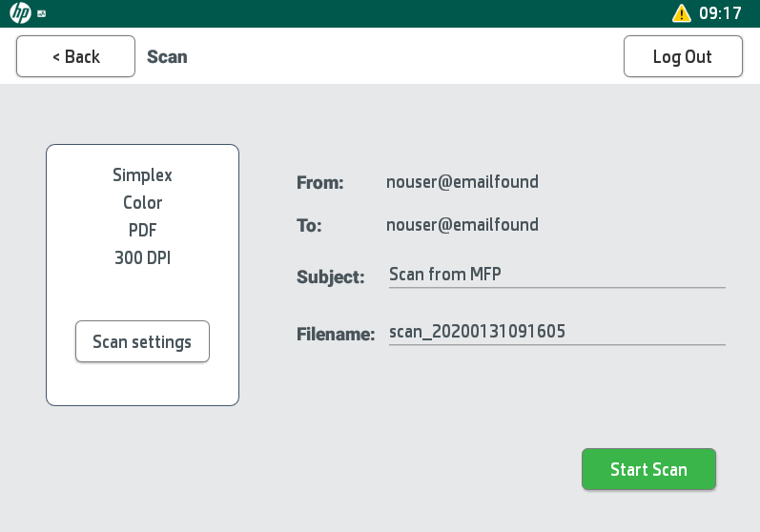
Task: Click the PDF format setting text
Action: click(142, 230)
